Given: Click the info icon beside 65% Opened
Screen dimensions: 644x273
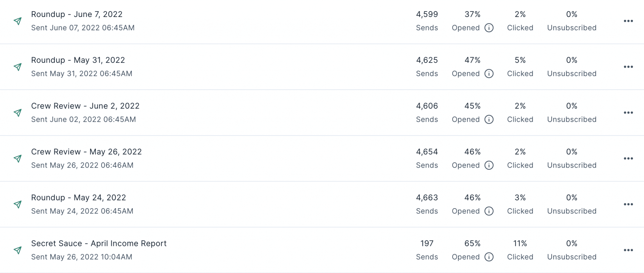Looking at the screenshot, I should tap(489, 257).
